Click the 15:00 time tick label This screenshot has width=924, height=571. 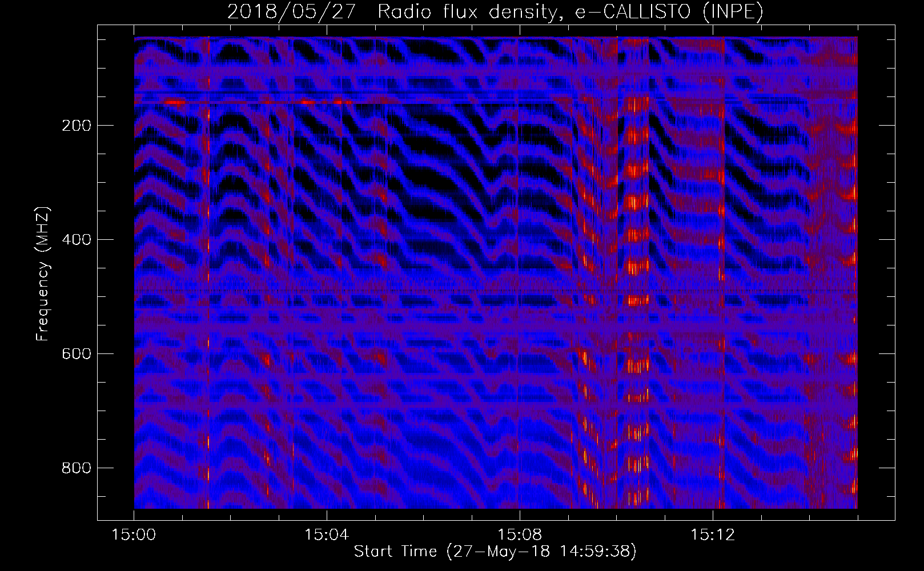[x=134, y=535]
